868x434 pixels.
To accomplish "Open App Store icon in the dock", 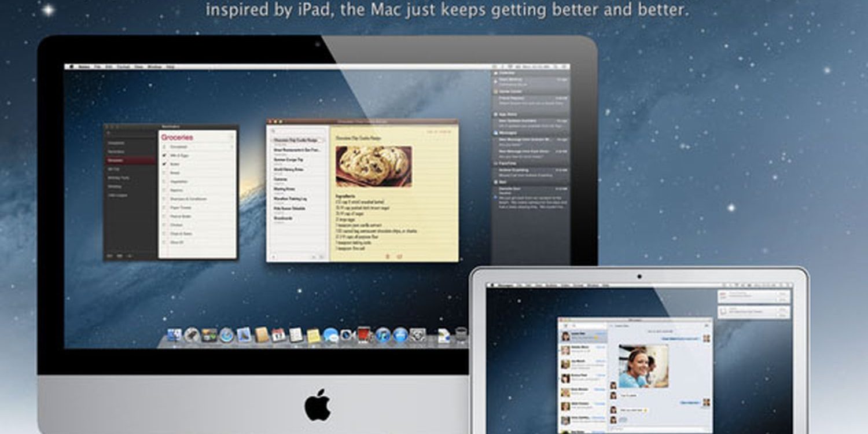I will (400, 334).
